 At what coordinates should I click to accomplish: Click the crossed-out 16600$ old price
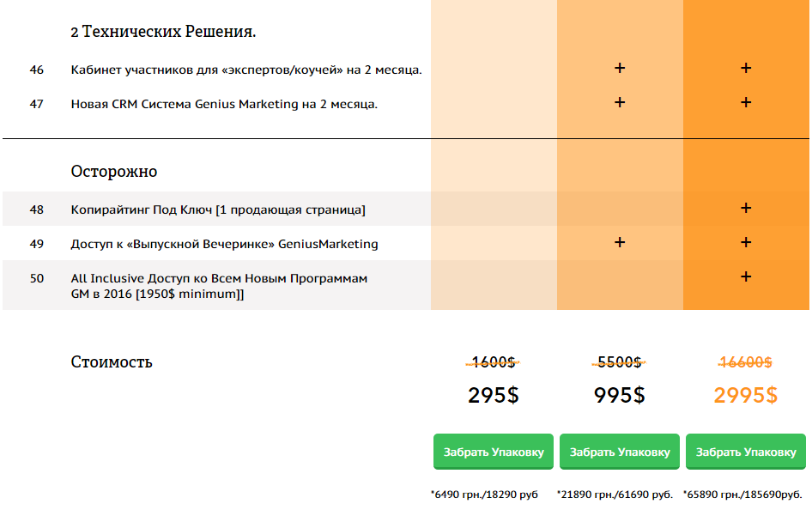746,362
